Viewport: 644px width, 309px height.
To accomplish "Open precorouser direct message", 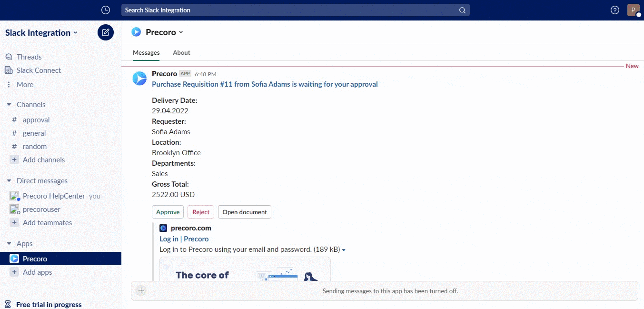I will [x=41, y=209].
